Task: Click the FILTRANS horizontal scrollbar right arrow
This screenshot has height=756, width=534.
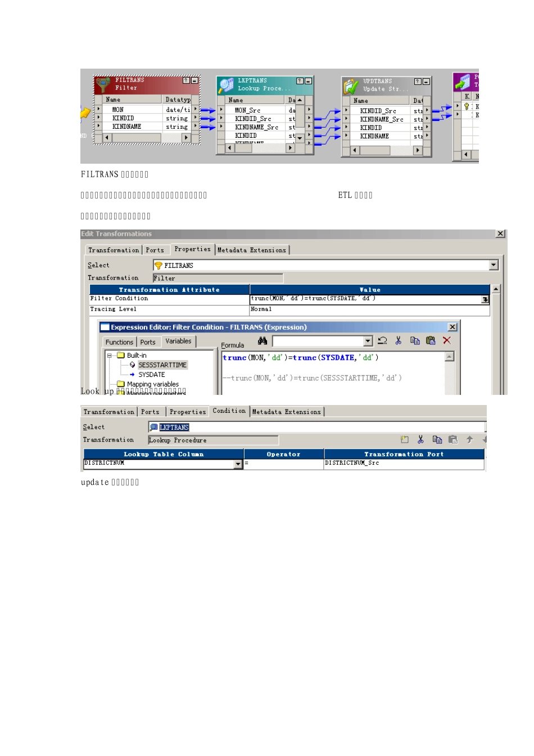Action: pyautogui.click(x=186, y=137)
